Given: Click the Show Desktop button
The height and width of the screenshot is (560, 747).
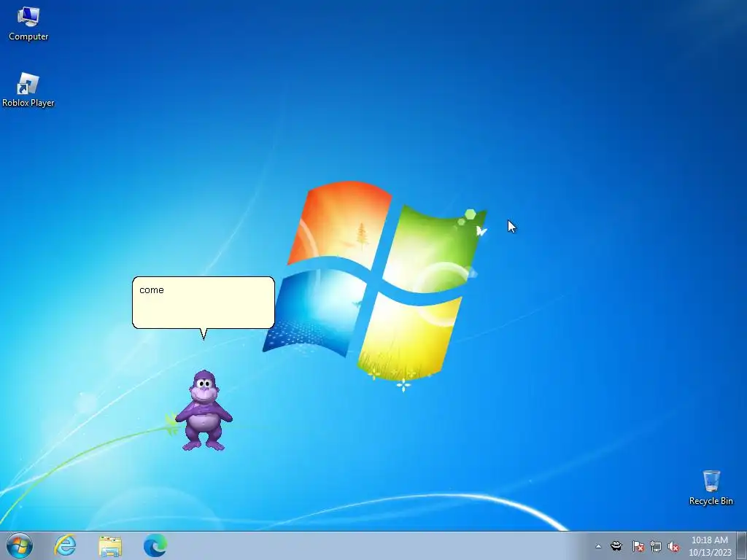Looking at the screenshot, I should point(742,545).
